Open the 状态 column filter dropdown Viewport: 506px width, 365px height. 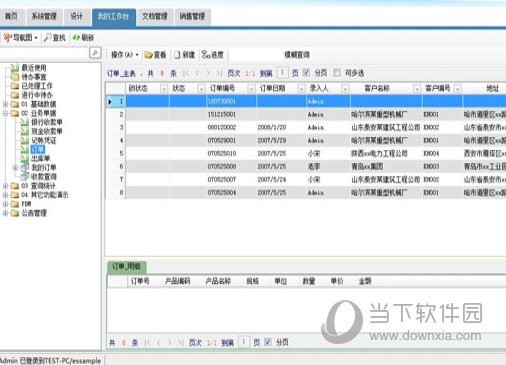pyautogui.click(x=201, y=89)
